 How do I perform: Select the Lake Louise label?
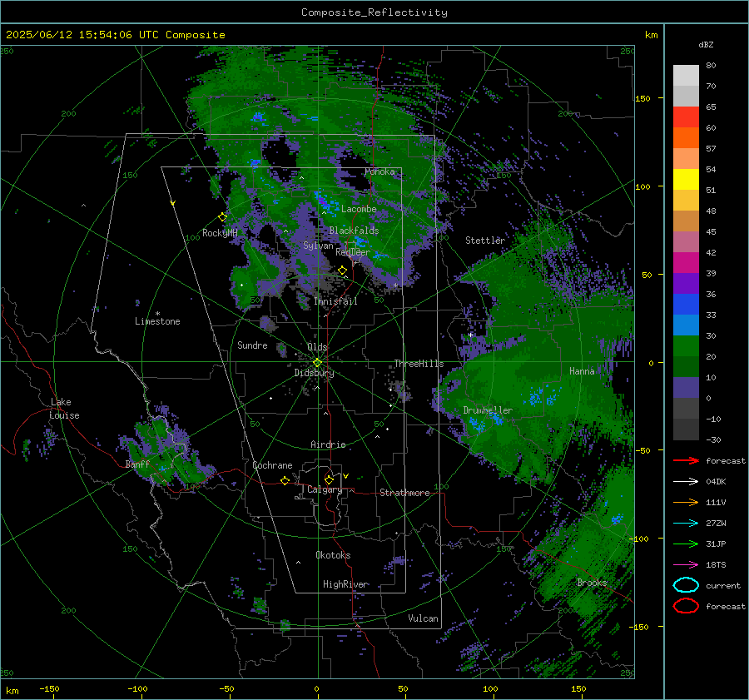(x=64, y=409)
